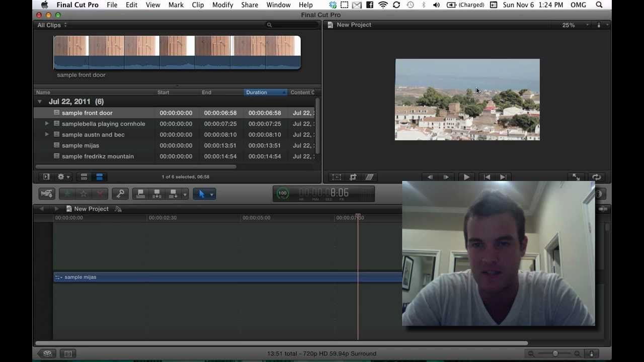Screen dimensions: 644x362
Task: Open the Clip menu
Action: click(198, 5)
